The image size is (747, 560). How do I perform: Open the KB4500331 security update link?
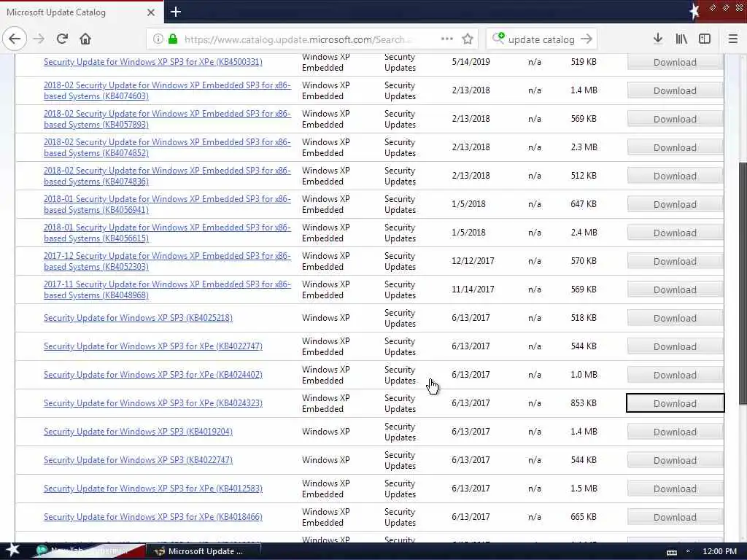tap(153, 62)
